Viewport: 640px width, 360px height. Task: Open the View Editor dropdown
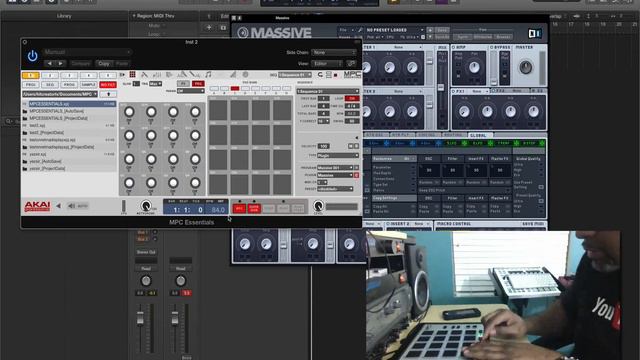click(x=327, y=63)
